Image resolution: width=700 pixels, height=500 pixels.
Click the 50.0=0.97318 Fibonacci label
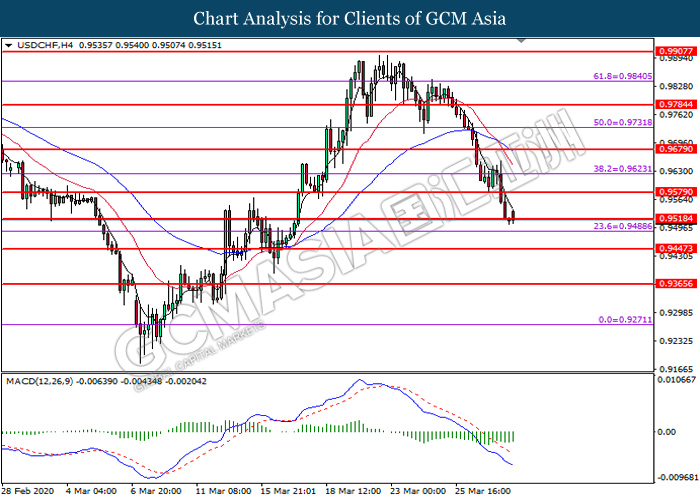click(x=622, y=122)
